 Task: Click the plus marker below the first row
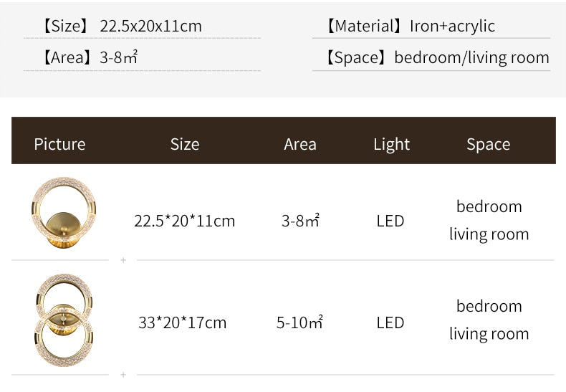tap(123, 260)
